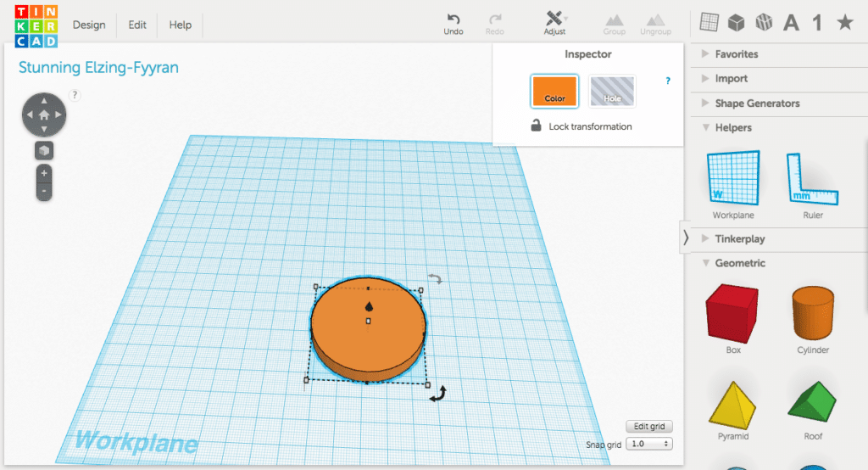Image resolution: width=868 pixels, height=470 pixels.
Task: Open the letters shapes icon A
Action: [x=792, y=23]
